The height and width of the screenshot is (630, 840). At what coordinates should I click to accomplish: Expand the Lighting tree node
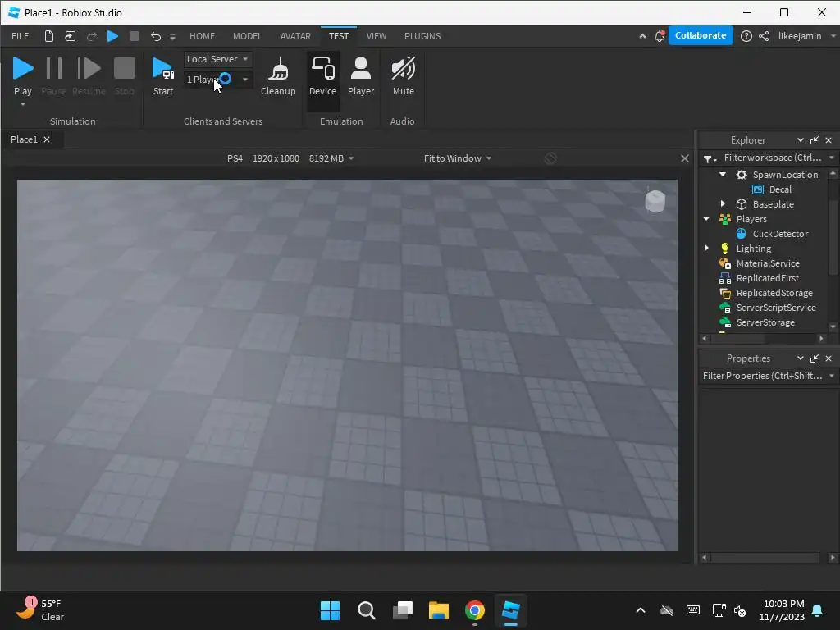(x=706, y=248)
